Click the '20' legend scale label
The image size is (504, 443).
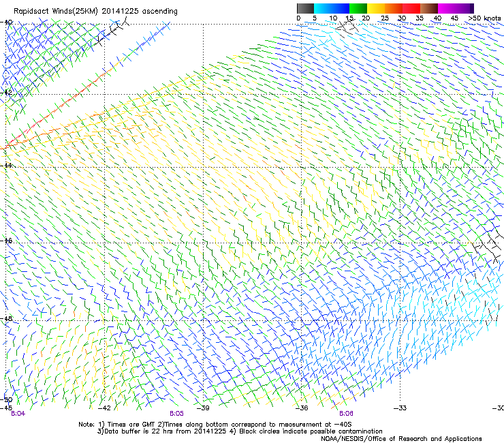point(366,18)
